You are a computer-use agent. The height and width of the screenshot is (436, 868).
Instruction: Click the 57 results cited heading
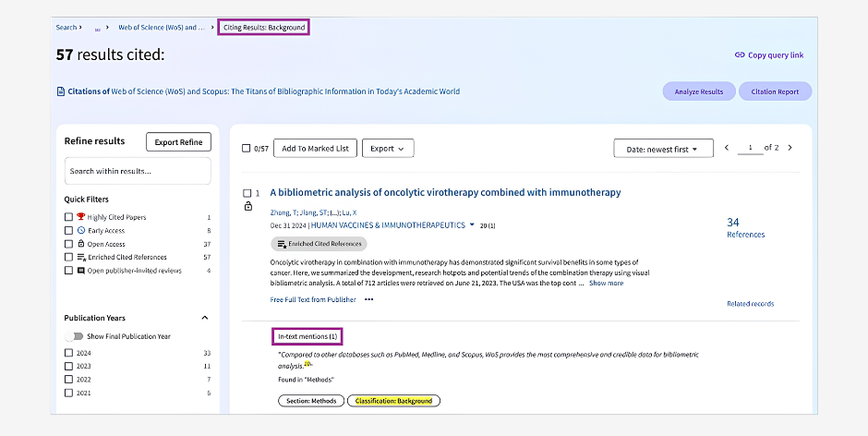pyautogui.click(x=110, y=54)
